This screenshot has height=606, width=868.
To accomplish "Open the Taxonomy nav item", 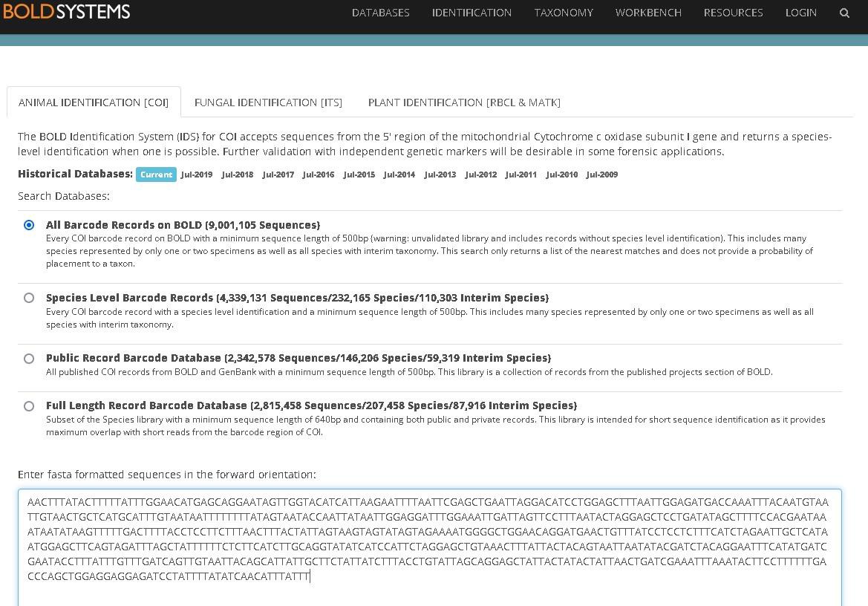I will [564, 13].
